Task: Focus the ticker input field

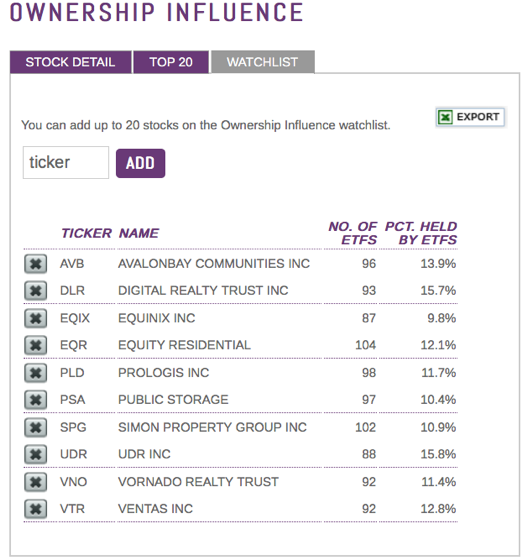Action: [x=66, y=162]
